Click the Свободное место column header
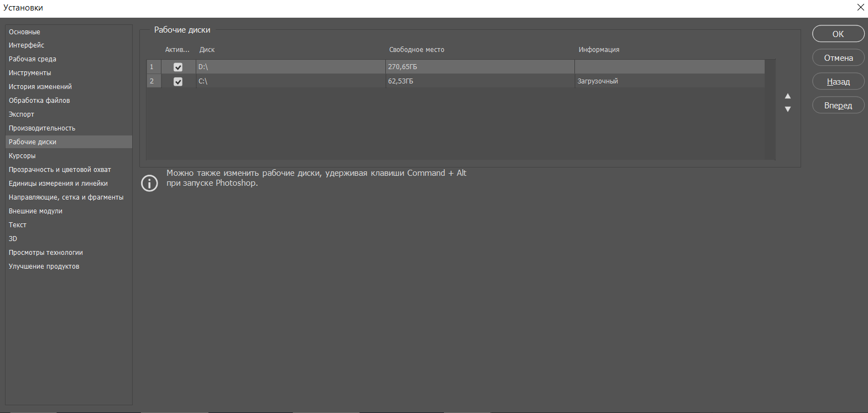Image resolution: width=868 pixels, height=413 pixels. pyautogui.click(x=417, y=50)
